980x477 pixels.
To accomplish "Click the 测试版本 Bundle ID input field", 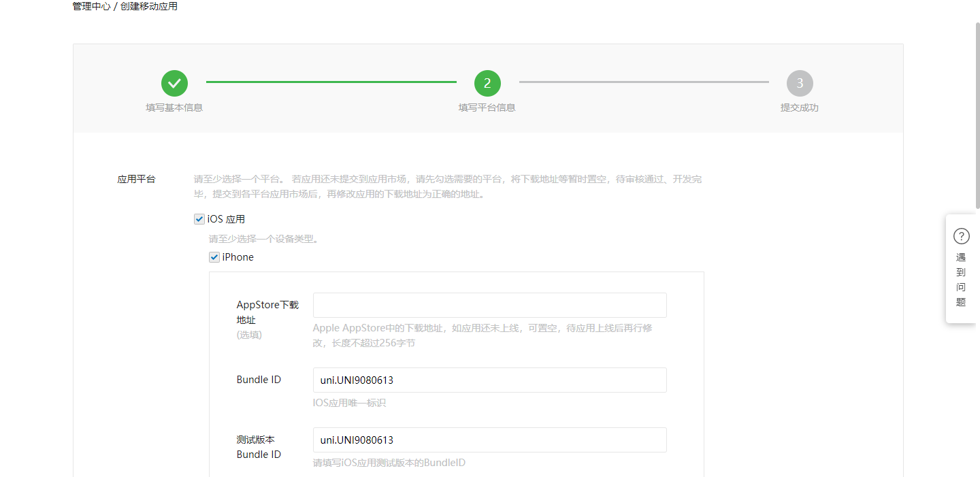I will [489, 440].
